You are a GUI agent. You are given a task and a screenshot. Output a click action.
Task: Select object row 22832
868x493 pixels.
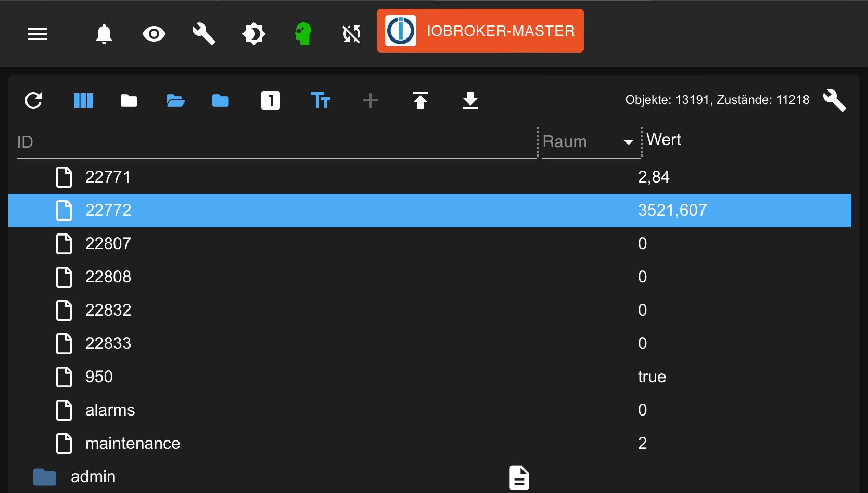pyautogui.click(x=430, y=310)
